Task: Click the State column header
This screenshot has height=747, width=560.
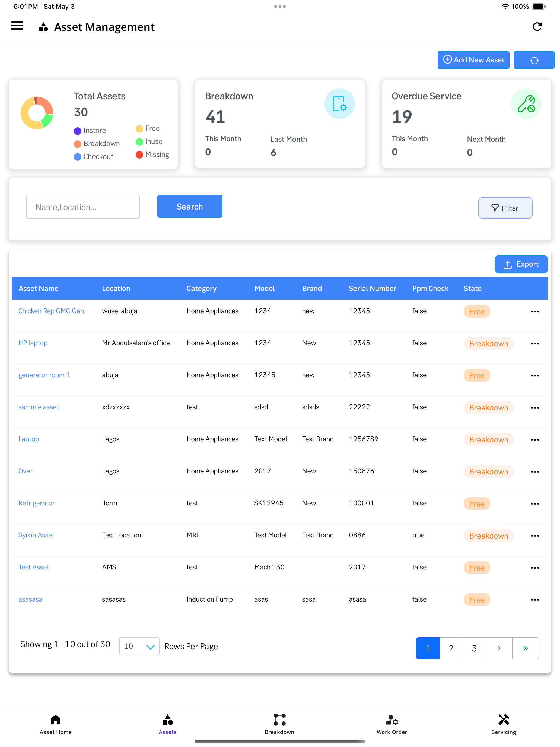Action: [x=472, y=288]
